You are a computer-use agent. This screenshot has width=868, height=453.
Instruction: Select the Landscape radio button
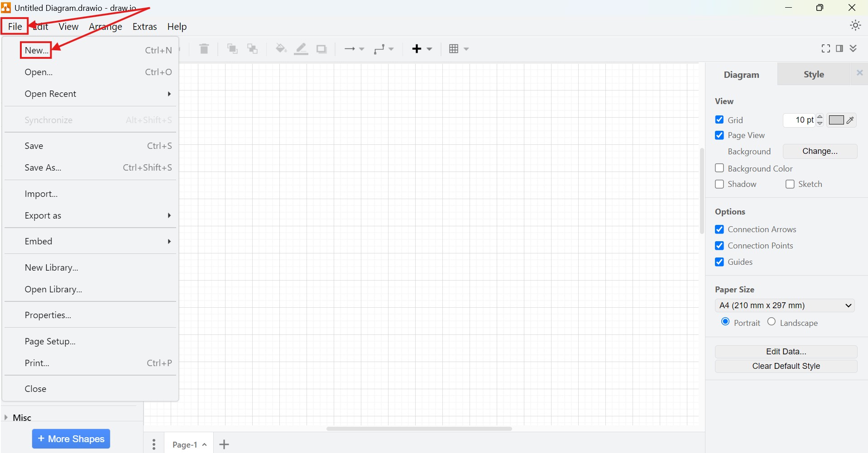(x=772, y=322)
